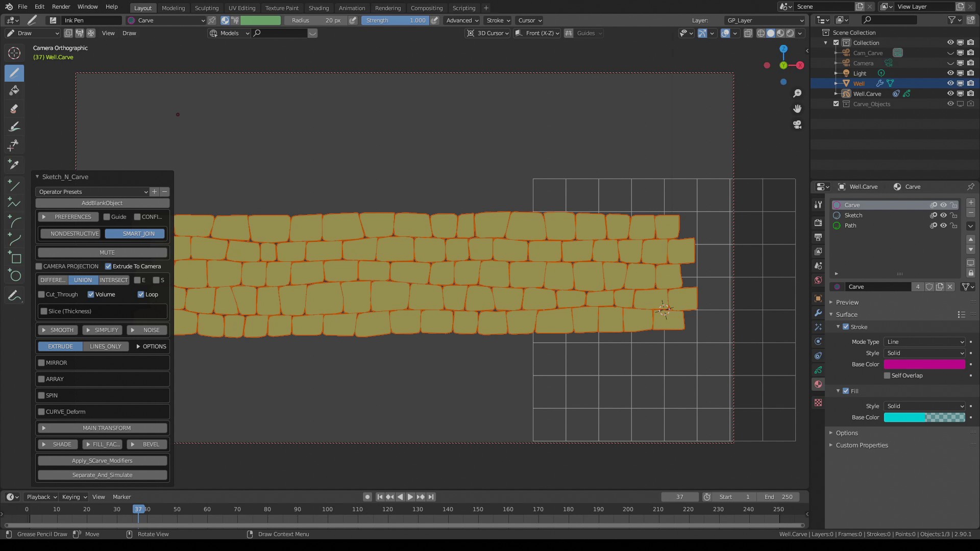Click the Apply_SCarve_Modifiers button
Screen dimensions: 980x551
tap(102, 461)
